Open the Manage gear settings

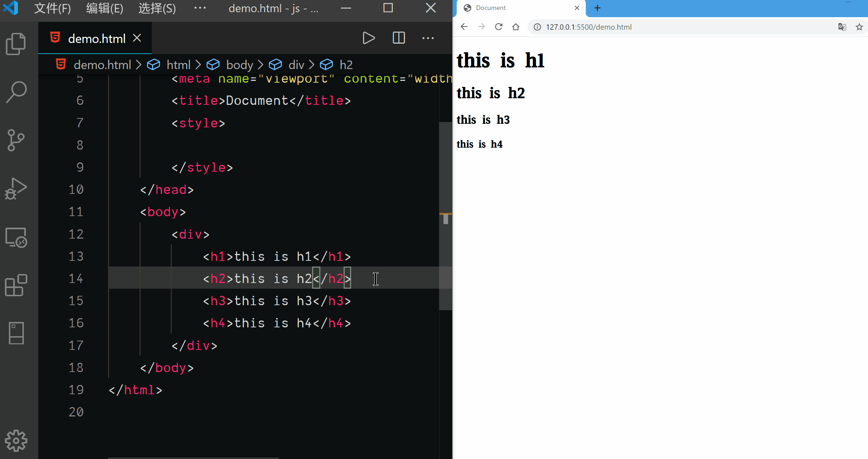click(16, 440)
